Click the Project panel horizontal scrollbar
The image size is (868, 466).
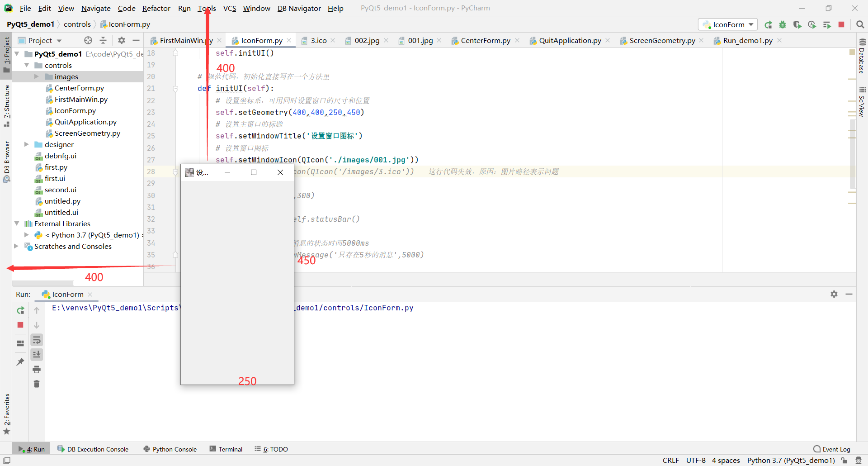click(43, 283)
